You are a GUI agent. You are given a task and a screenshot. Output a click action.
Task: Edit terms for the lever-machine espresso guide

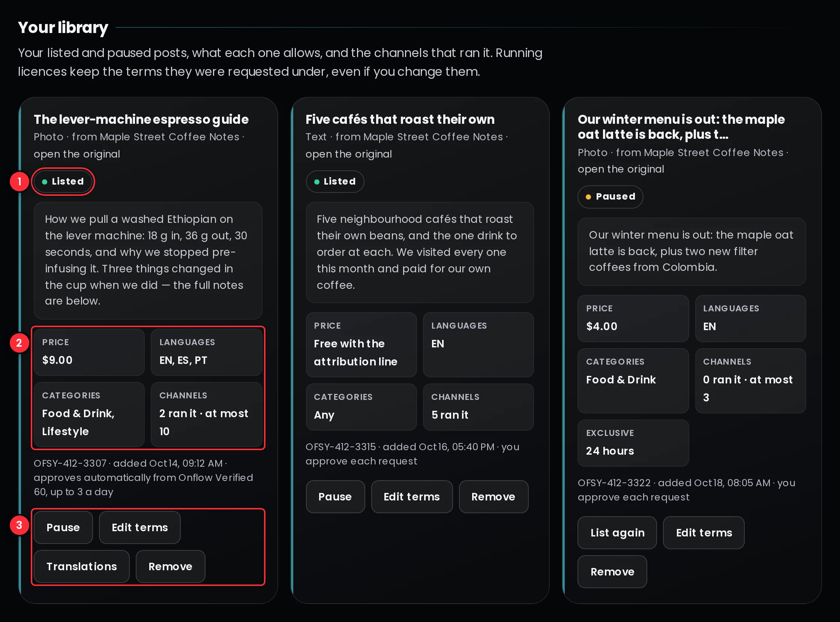click(x=139, y=527)
